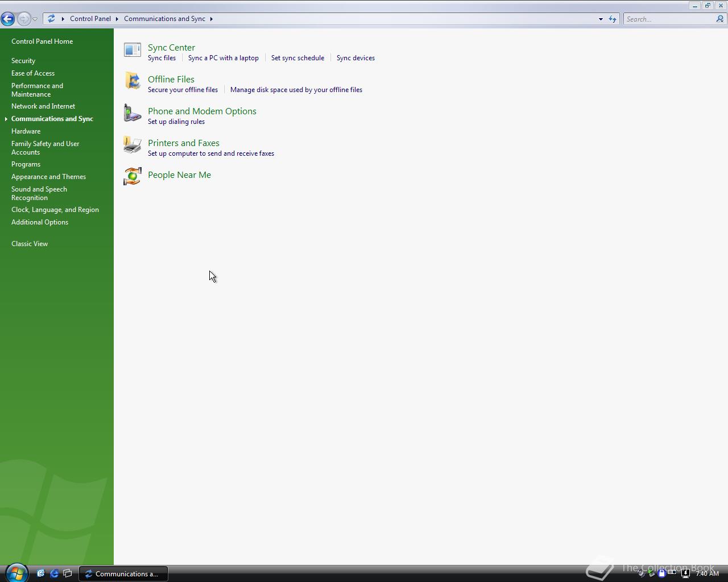Click the Communications a... taskbar button
The height and width of the screenshot is (582, 728).
(123, 573)
